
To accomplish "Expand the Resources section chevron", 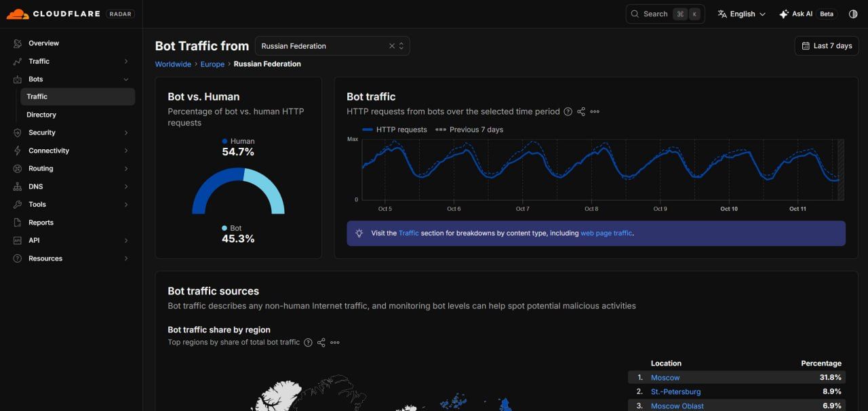I will tap(126, 258).
